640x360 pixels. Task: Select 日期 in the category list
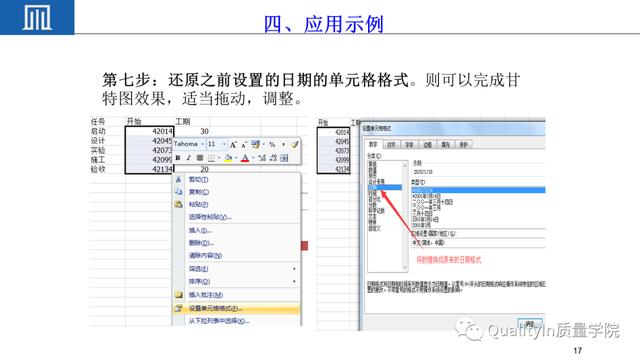click(384, 187)
